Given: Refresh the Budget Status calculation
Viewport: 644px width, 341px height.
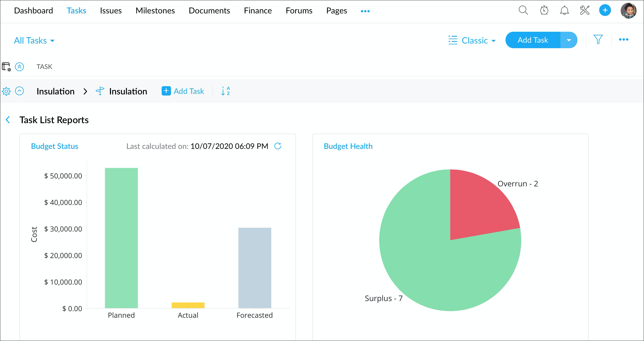Looking at the screenshot, I should [278, 146].
